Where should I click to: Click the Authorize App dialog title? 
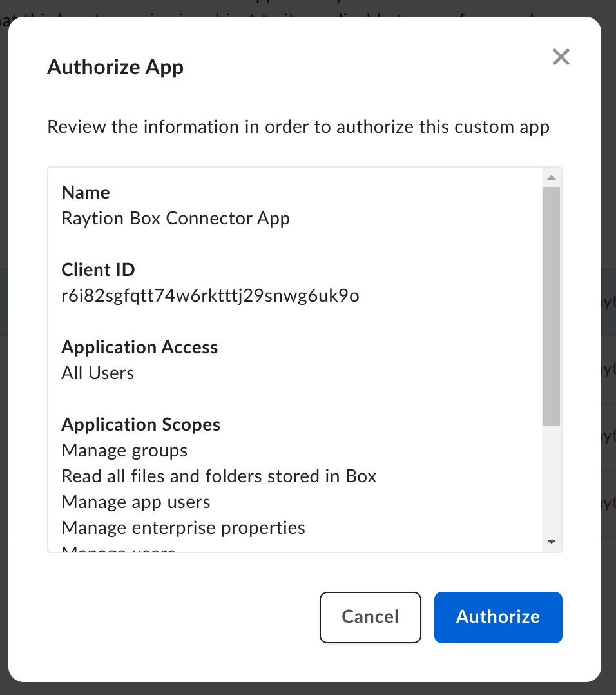point(115,66)
